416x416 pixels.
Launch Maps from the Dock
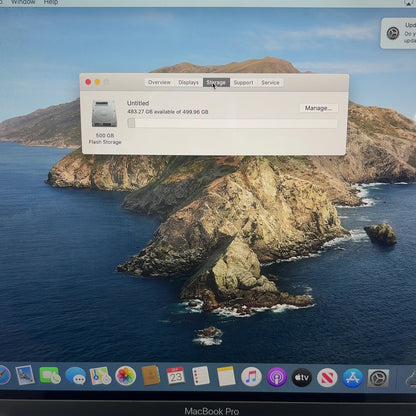coord(100,376)
